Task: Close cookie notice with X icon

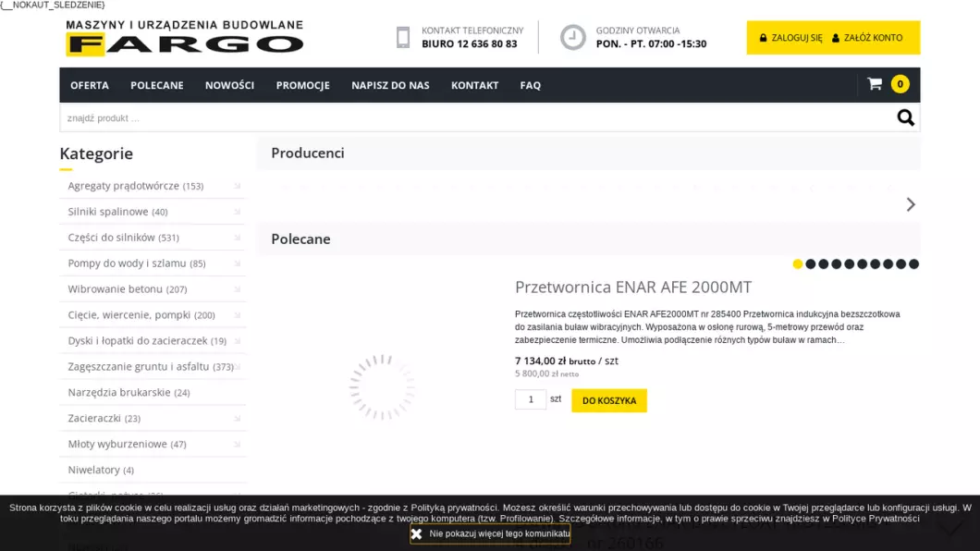Action: pos(416,533)
